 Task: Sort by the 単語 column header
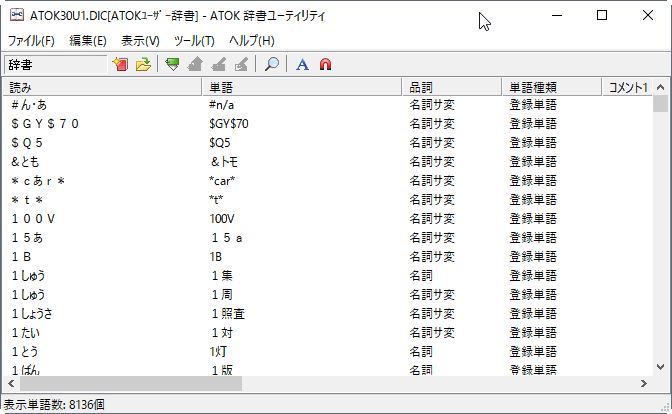tap(302, 87)
